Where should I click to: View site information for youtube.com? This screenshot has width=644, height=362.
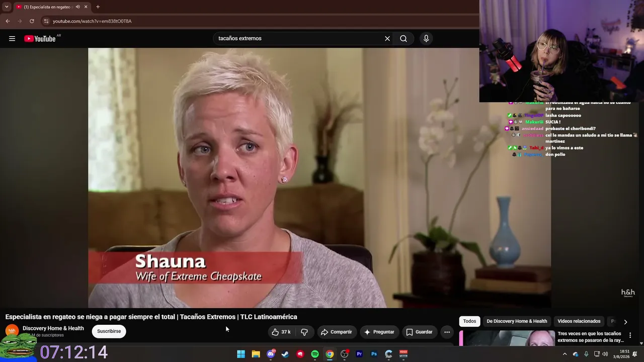point(46,21)
